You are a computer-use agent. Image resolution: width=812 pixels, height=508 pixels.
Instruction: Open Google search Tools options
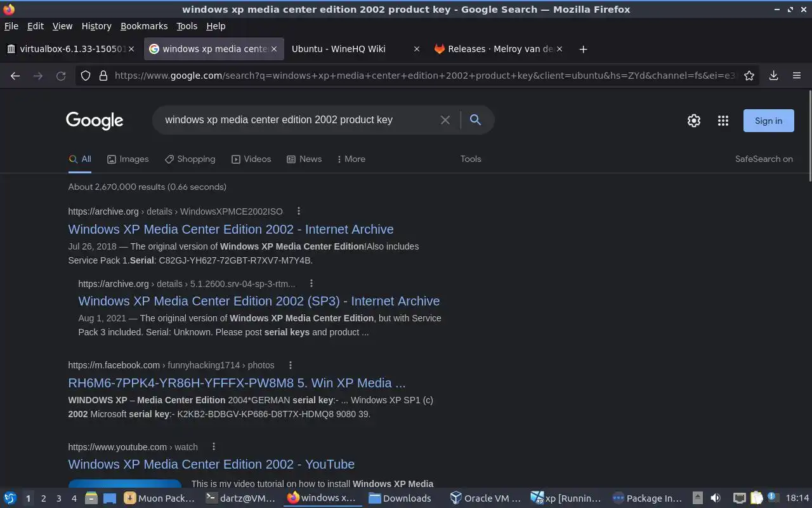[471, 159]
